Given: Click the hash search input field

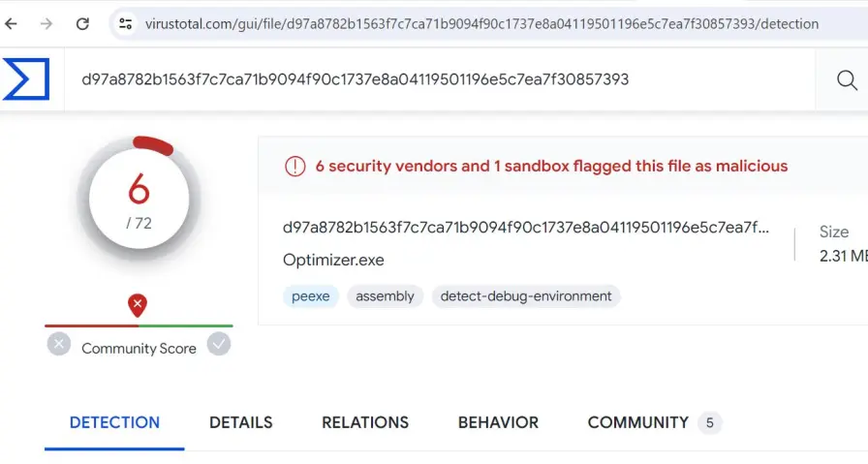Looking at the screenshot, I should pos(440,79).
